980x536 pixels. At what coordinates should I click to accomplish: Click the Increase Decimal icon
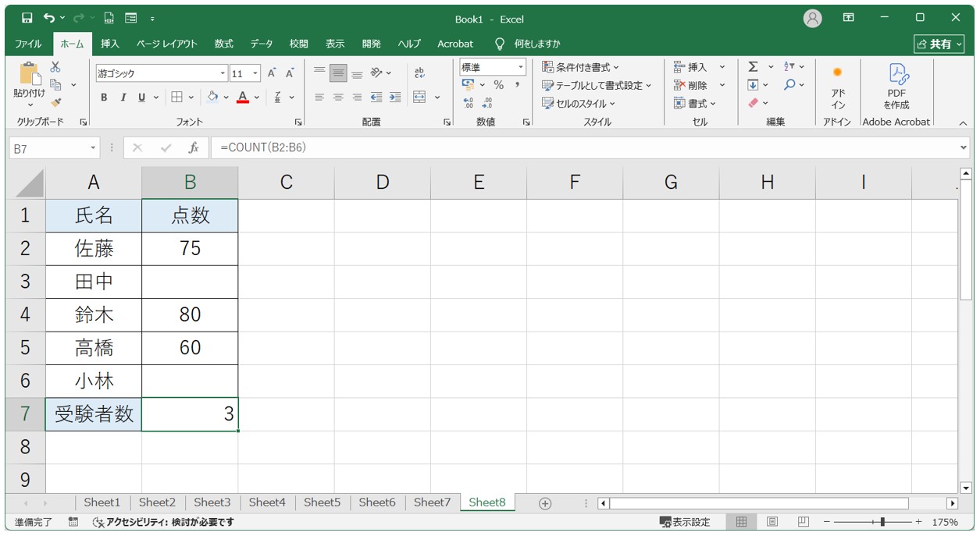469,102
